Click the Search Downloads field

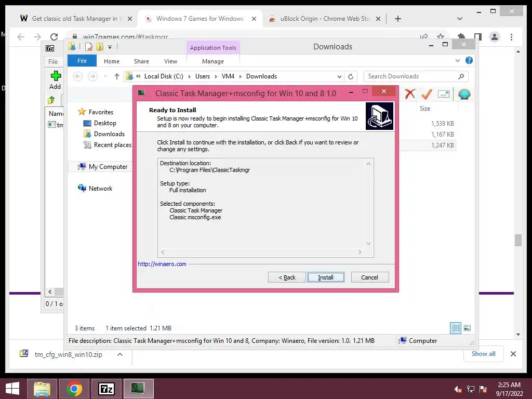coord(416,76)
